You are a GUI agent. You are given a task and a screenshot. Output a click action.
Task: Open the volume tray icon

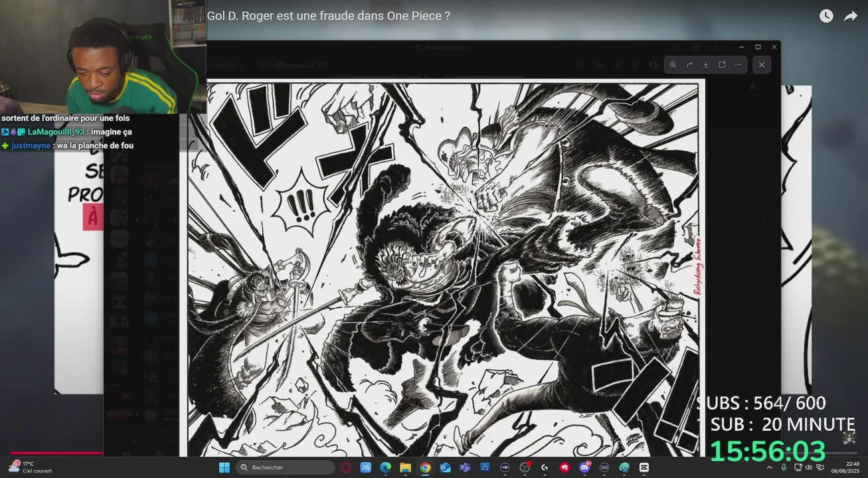pos(808,467)
